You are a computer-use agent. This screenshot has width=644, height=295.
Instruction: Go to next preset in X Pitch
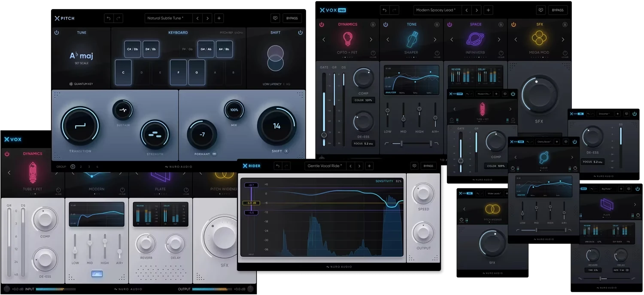(x=208, y=18)
